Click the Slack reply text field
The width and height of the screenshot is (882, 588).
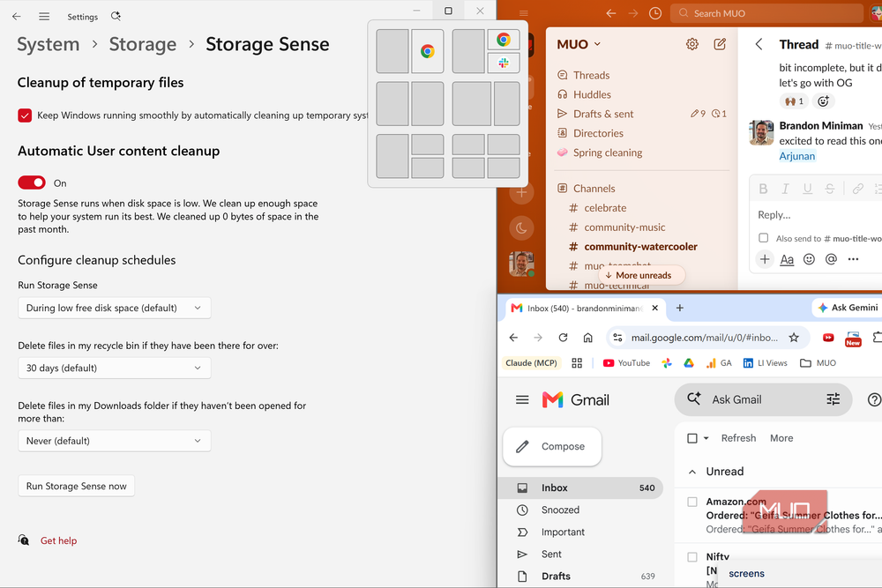coord(816,215)
